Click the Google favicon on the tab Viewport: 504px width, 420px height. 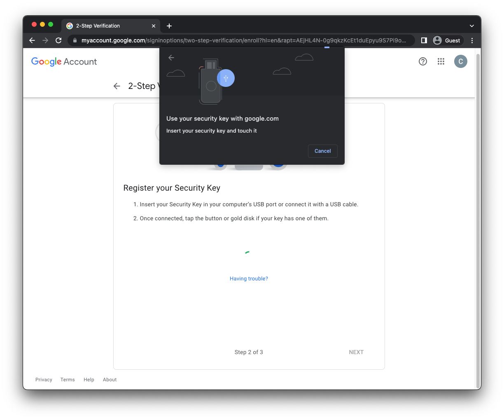(x=70, y=26)
